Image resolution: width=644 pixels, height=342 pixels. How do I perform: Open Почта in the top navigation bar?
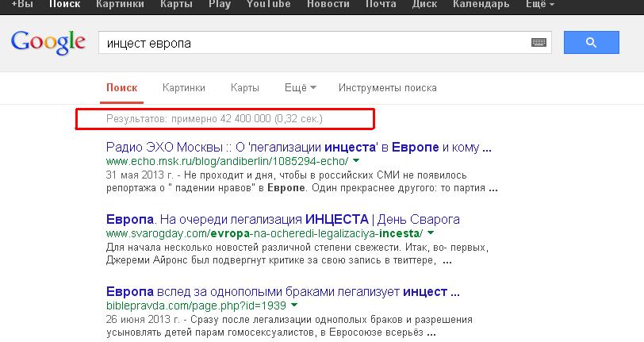(x=381, y=5)
